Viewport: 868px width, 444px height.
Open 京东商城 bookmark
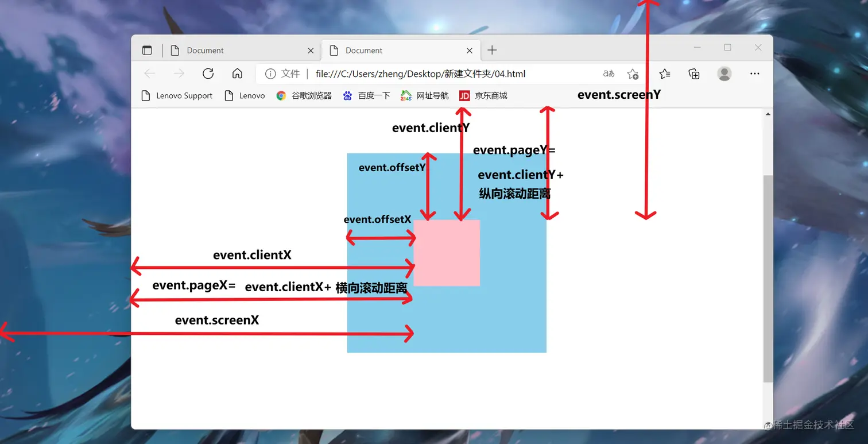point(483,96)
